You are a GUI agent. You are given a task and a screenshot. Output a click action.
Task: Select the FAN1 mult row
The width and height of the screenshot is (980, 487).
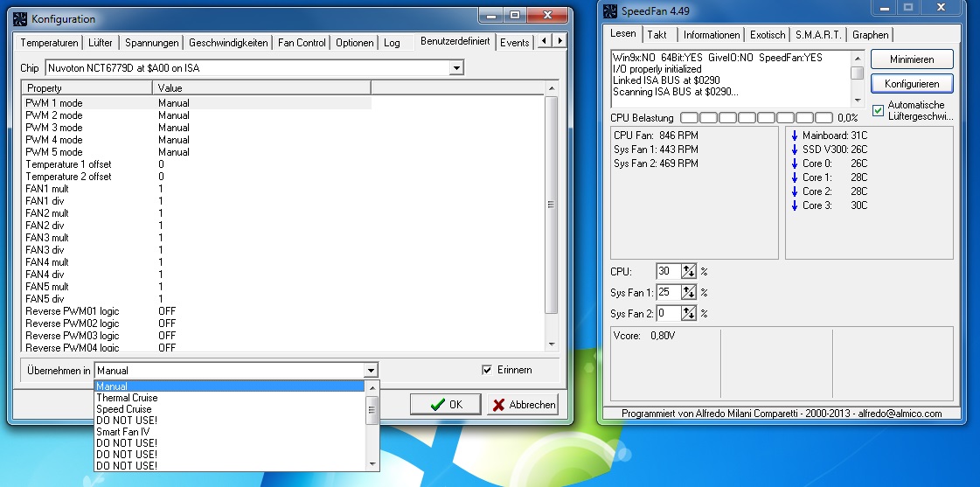pos(196,189)
